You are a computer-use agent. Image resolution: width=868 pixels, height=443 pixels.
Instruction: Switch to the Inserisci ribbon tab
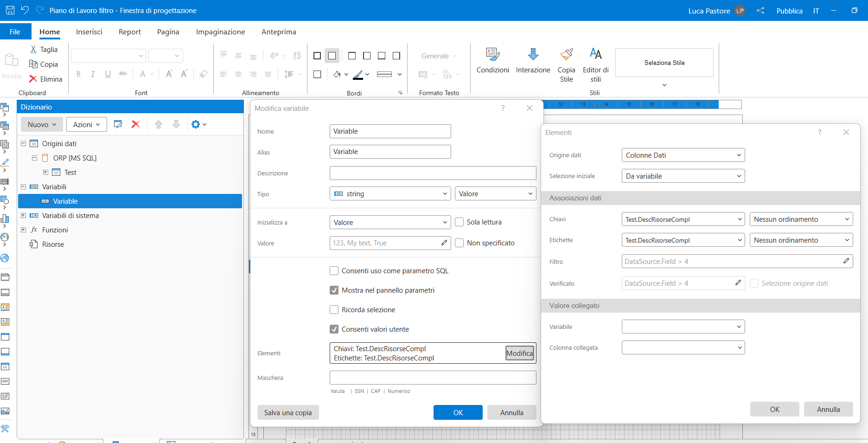tap(89, 32)
